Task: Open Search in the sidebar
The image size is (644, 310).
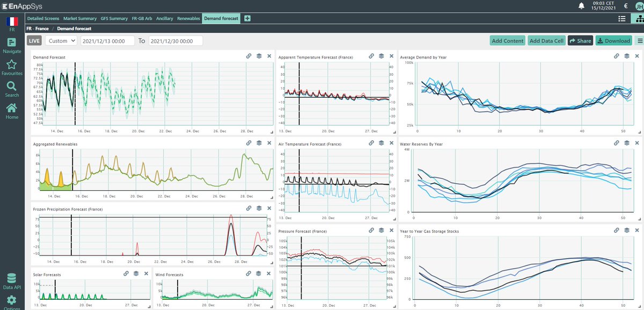Action: click(x=12, y=90)
